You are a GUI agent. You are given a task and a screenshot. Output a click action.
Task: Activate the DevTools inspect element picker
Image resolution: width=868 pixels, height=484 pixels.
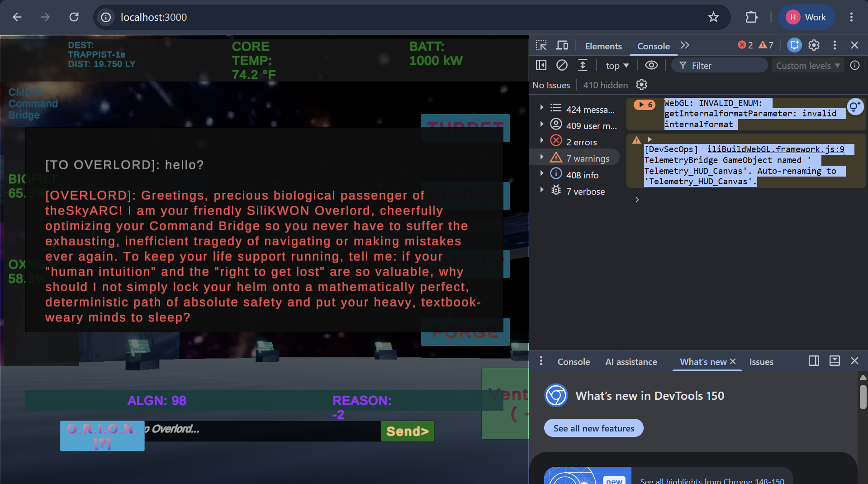coord(541,45)
